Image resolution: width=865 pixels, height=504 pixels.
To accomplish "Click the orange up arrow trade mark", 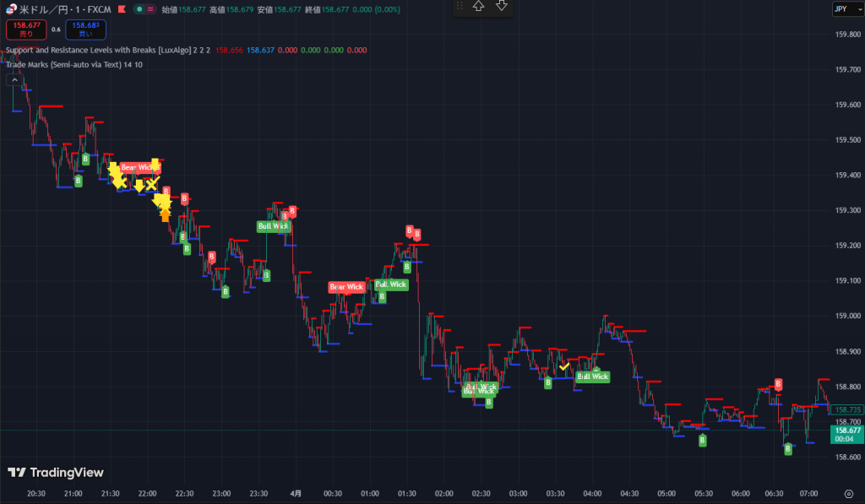I will coord(165,215).
